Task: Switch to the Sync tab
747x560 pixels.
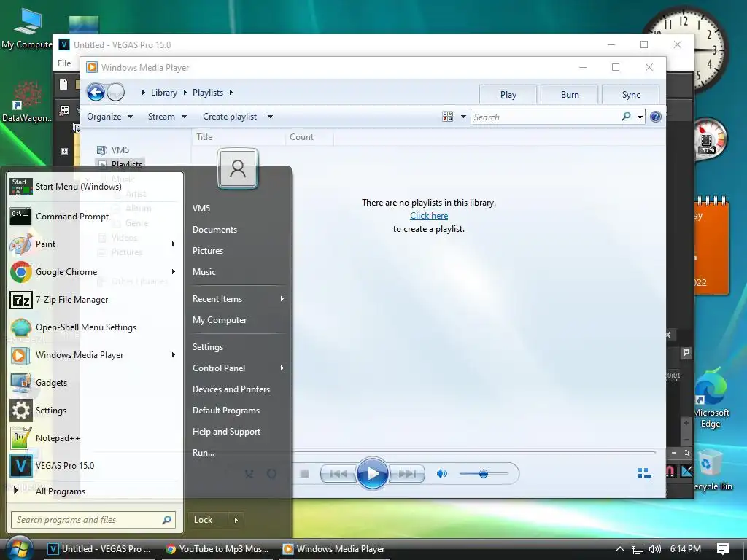Action: click(631, 94)
